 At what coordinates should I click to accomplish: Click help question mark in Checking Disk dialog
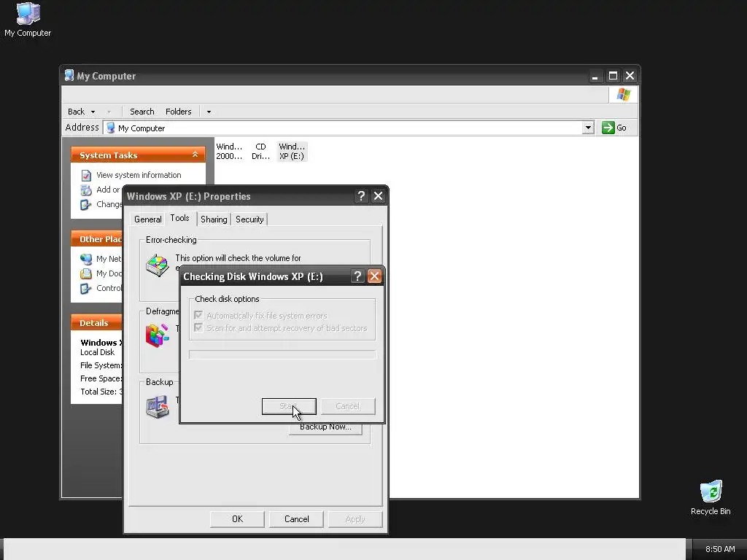point(357,276)
